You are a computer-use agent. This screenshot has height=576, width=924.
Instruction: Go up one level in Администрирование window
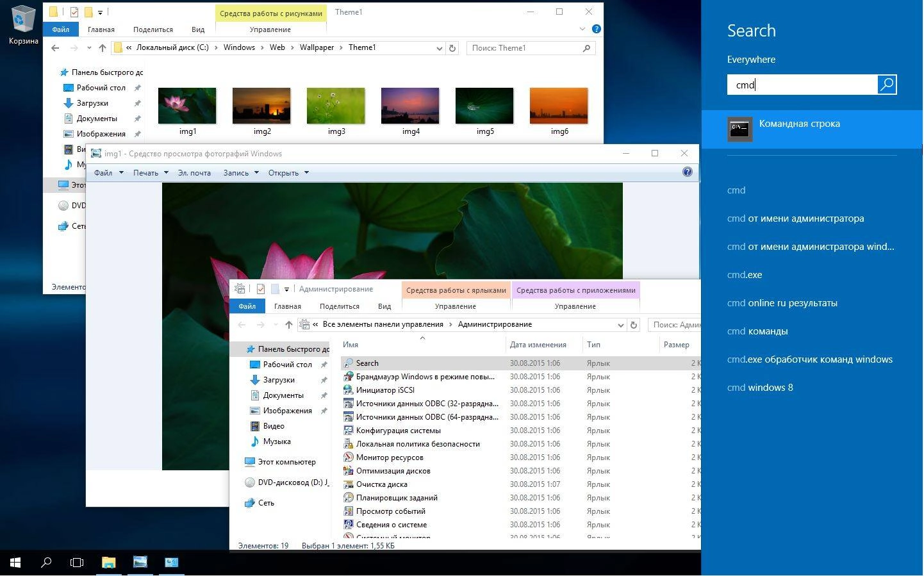(x=288, y=325)
